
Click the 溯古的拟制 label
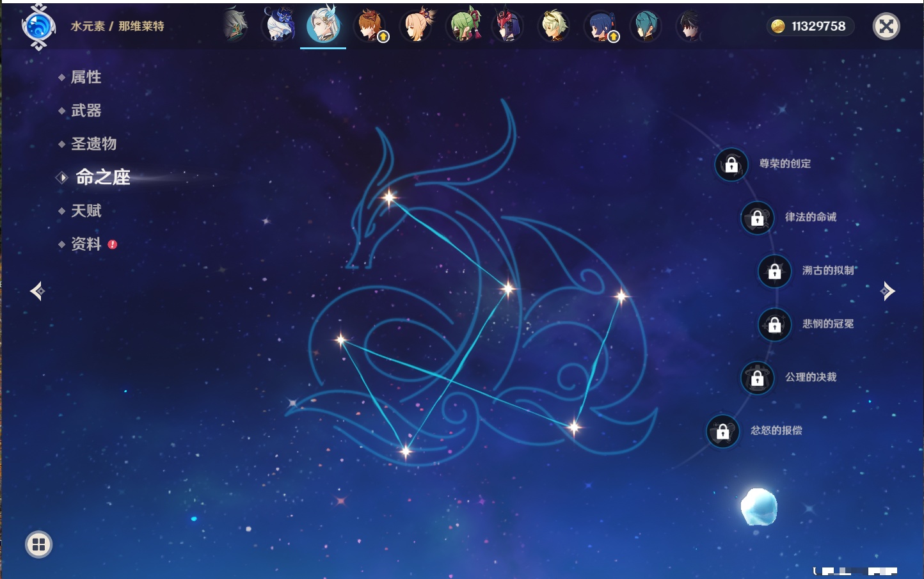[828, 271]
